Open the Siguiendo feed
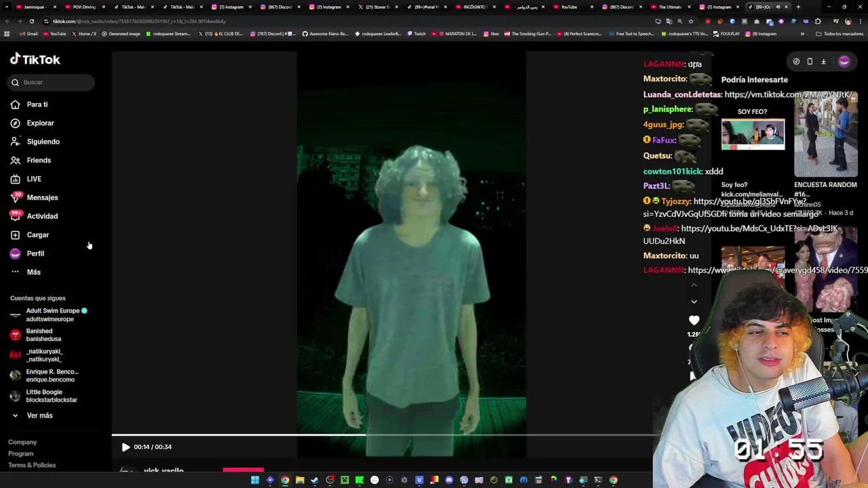 [43, 142]
